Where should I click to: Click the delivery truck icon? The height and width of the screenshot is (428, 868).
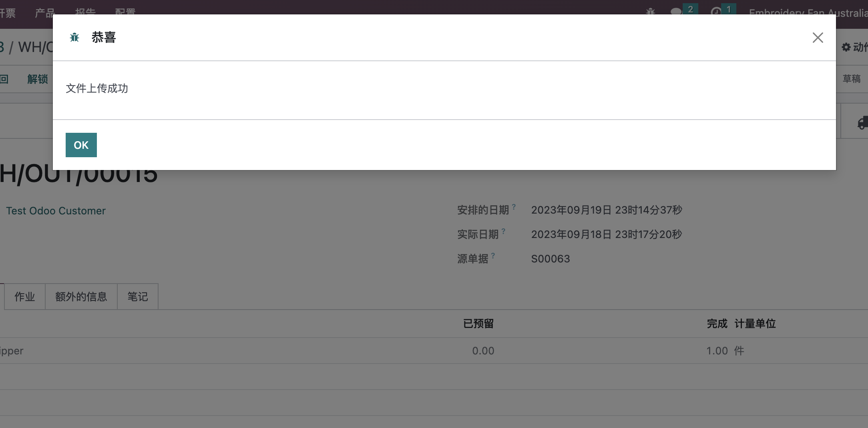[x=862, y=122]
